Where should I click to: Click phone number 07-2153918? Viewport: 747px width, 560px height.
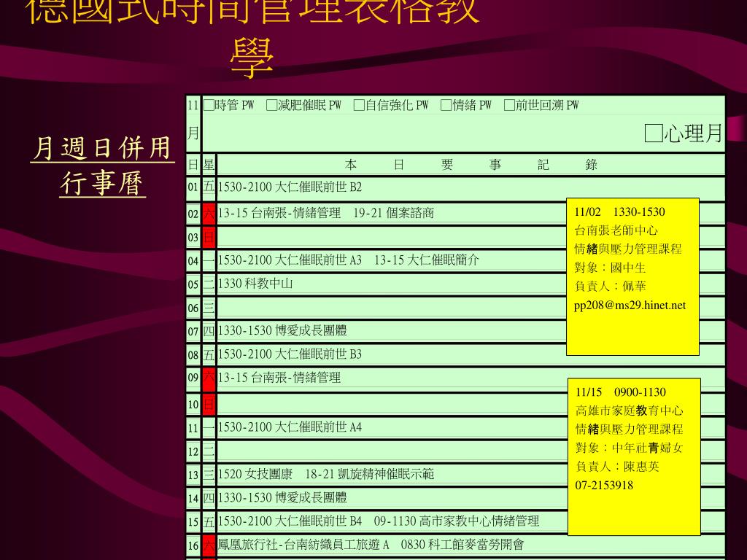pos(604,485)
